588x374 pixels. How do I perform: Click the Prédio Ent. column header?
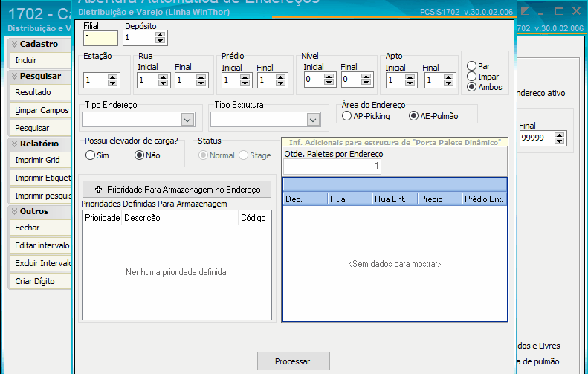tap(484, 199)
